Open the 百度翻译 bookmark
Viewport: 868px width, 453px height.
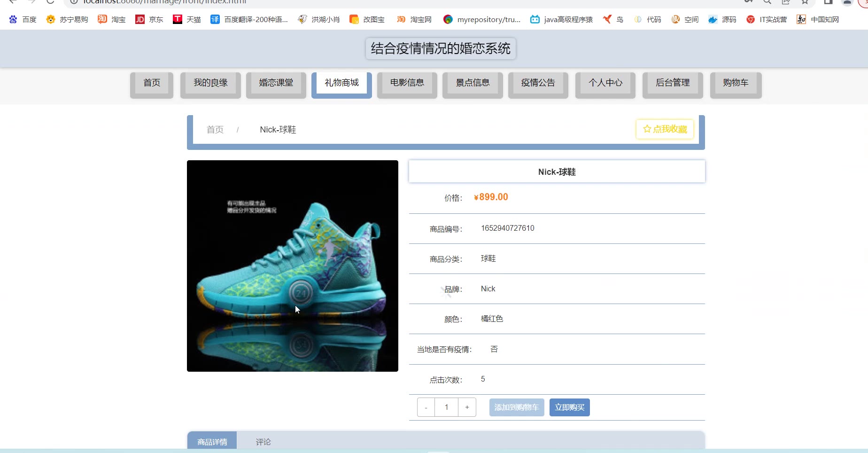pos(249,19)
